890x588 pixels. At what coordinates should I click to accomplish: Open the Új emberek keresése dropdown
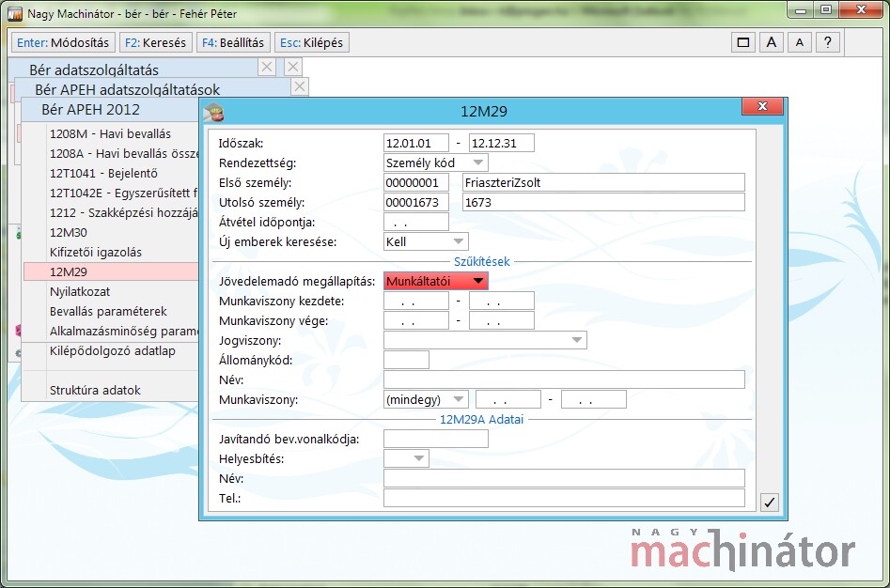426,241
